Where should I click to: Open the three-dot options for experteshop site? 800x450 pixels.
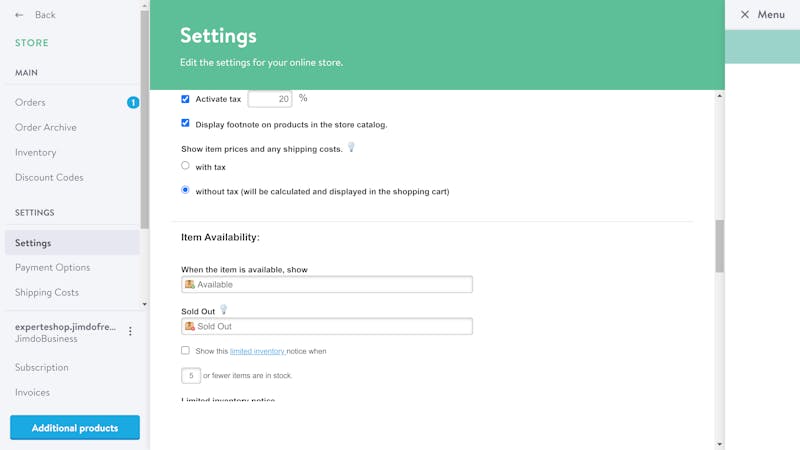[x=130, y=332]
